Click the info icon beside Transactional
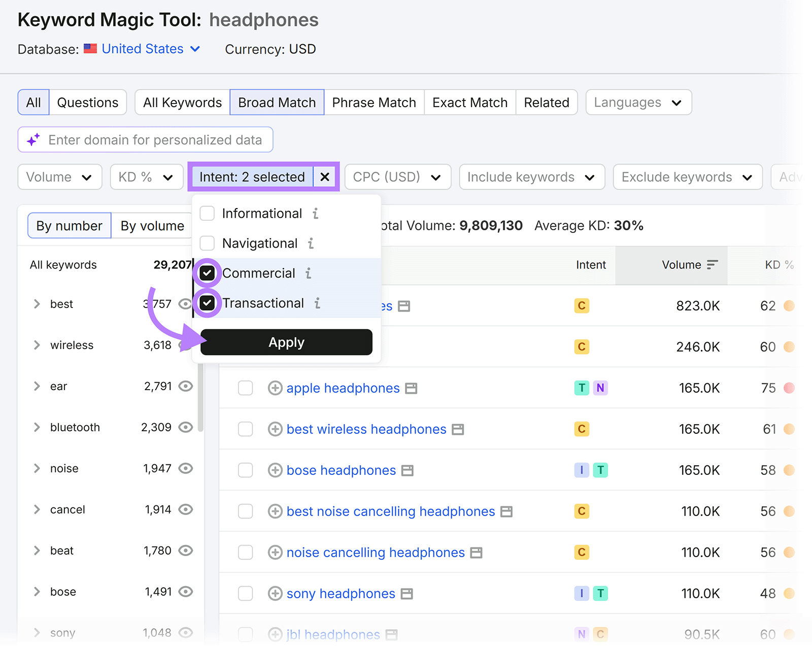The image size is (812, 651). click(317, 303)
